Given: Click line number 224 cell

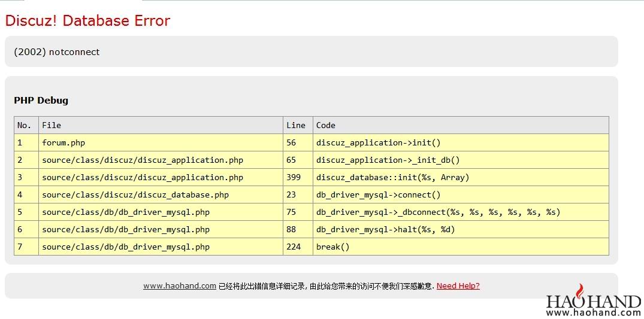Looking at the screenshot, I should (x=298, y=247).
